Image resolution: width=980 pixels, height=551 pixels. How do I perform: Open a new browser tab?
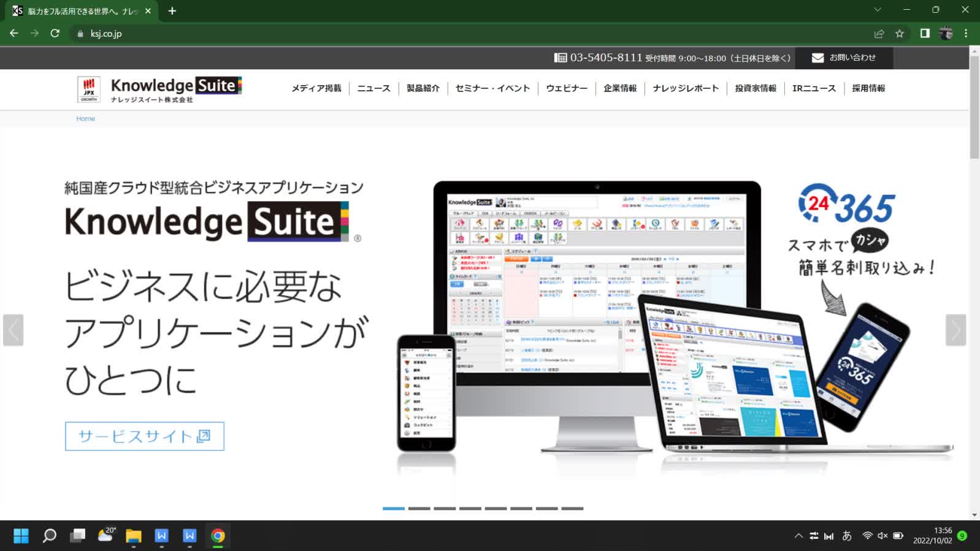click(x=172, y=11)
